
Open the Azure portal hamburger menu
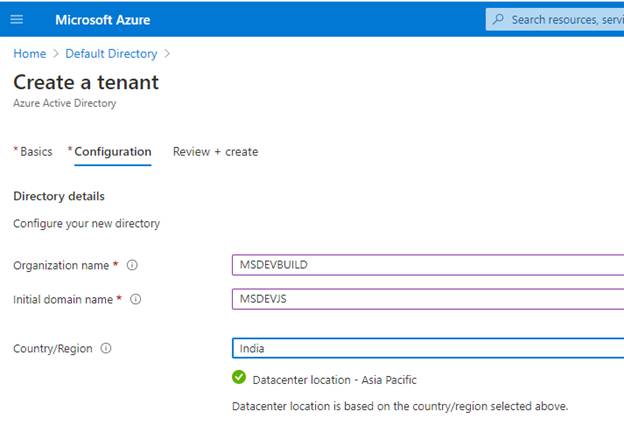(x=17, y=19)
